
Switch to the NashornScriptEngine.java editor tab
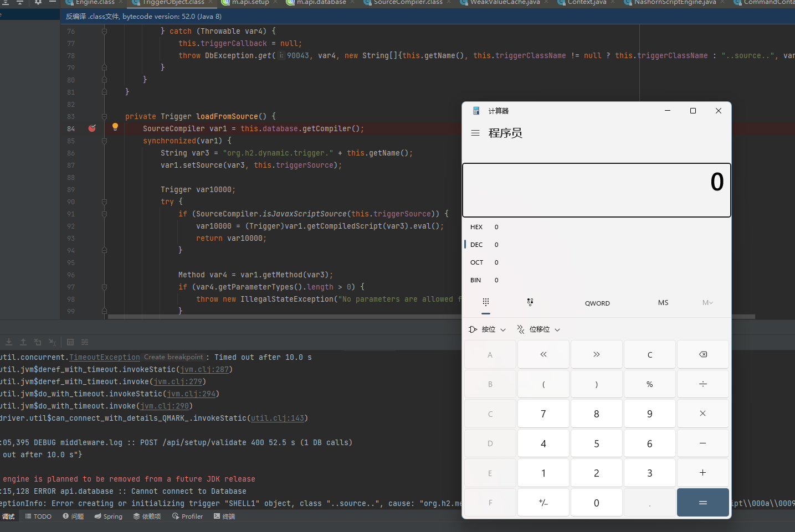[x=675, y=3]
